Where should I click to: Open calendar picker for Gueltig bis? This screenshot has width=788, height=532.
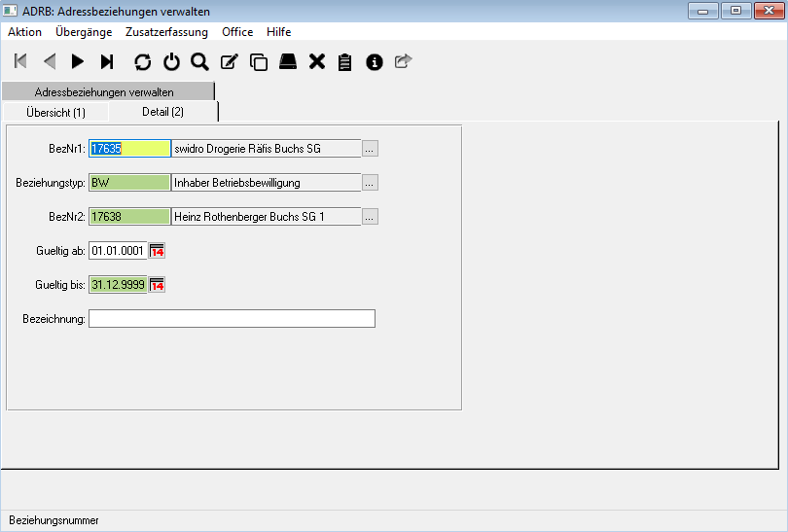(x=157, y=285)
